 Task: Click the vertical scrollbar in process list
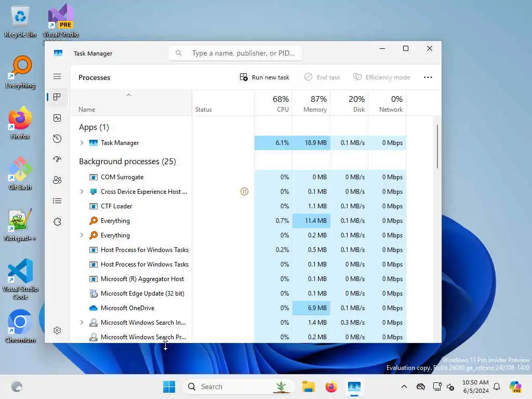[x=437, y=146]
